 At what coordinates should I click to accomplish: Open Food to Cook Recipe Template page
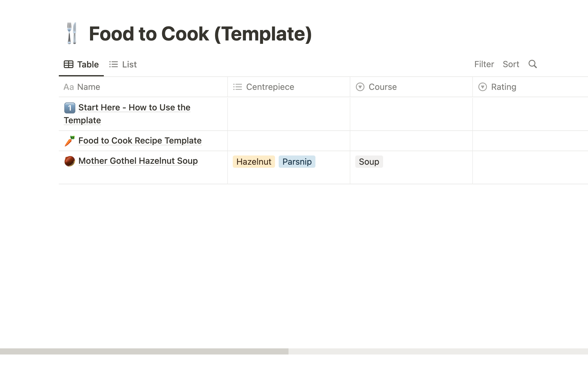coord(140,141)
